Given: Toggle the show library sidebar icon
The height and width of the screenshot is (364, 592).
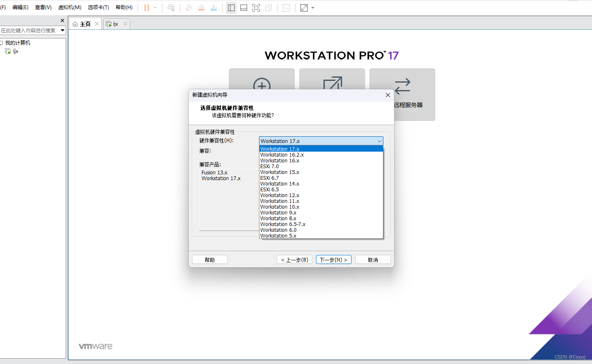Looking at the screenshot, I should (231, 8).
